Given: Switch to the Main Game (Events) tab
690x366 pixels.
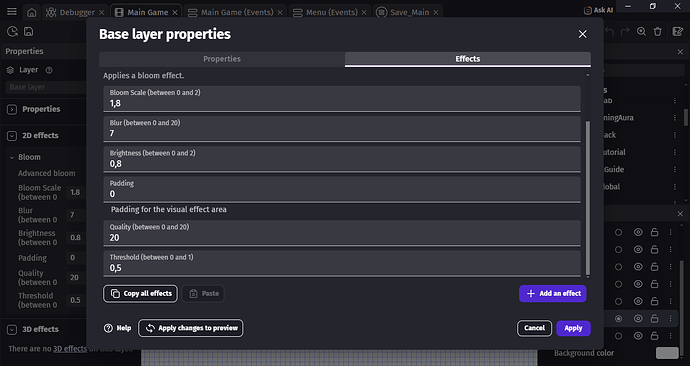Looking at the screenshot, I should pyautogui.click(x=236, y=12).
